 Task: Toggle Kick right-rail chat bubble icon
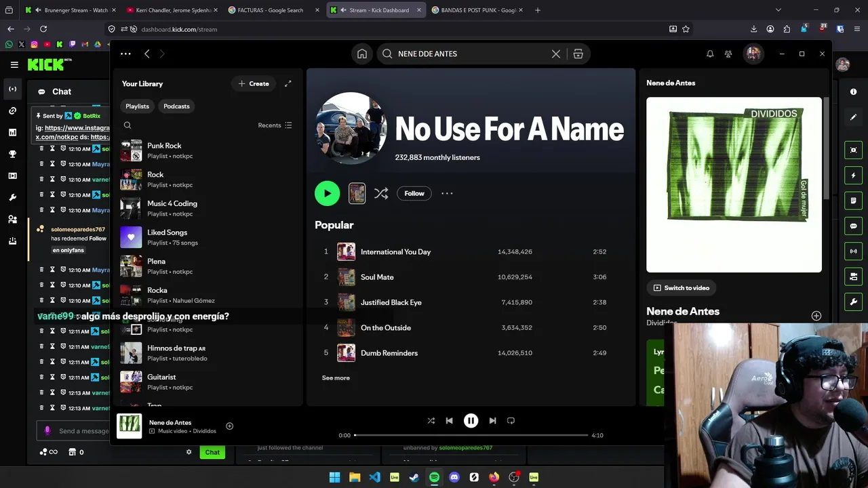pos(853,226)
